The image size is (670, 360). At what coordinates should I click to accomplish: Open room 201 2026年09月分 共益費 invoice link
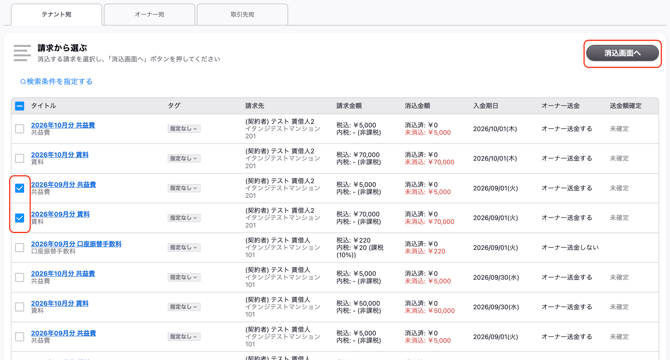[x=63, y=184]
